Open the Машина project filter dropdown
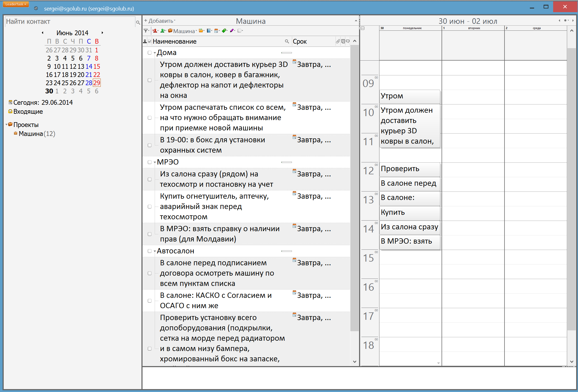The image size is (578, 392). (184, 31)
